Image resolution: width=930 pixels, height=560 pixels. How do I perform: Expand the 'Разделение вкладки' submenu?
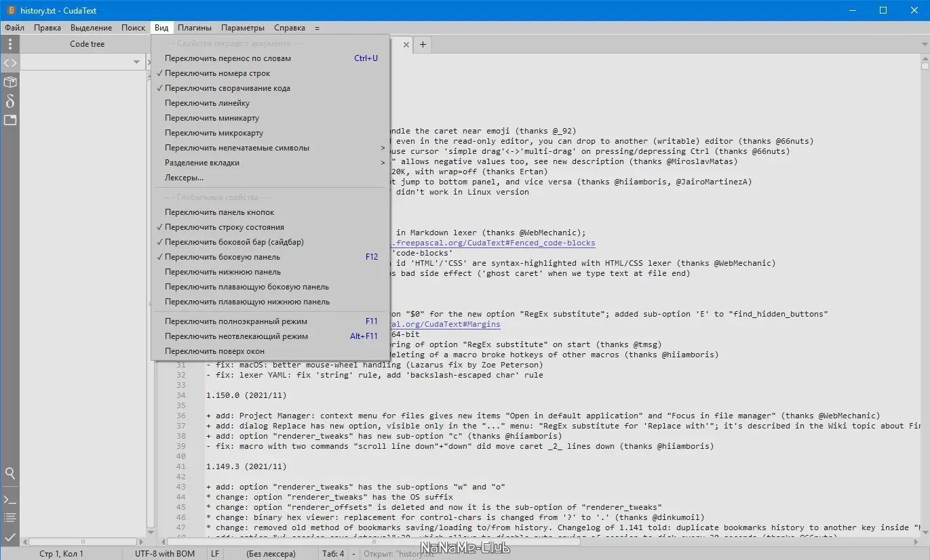point(271,163)
